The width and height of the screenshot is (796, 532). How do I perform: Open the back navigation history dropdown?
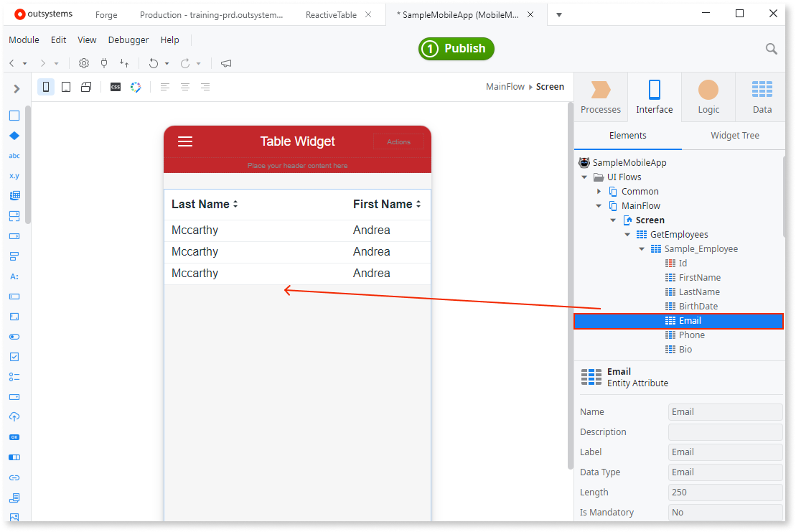pyautogui.click(x=24, y=63)
